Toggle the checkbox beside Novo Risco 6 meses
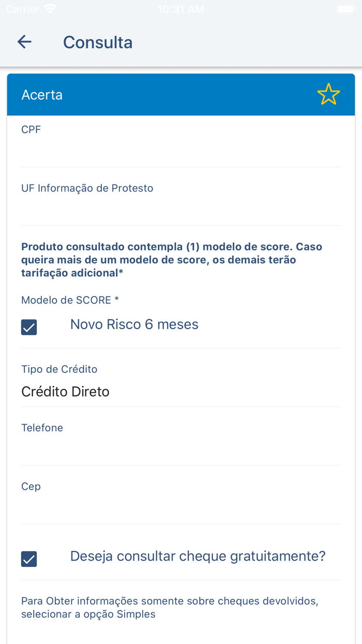The width and height of the screenshot is (362, 644). tap(29, 327)
